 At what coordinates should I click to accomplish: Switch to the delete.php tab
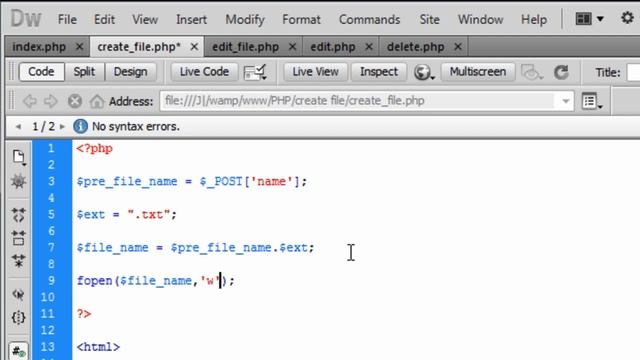coord(416,47)
